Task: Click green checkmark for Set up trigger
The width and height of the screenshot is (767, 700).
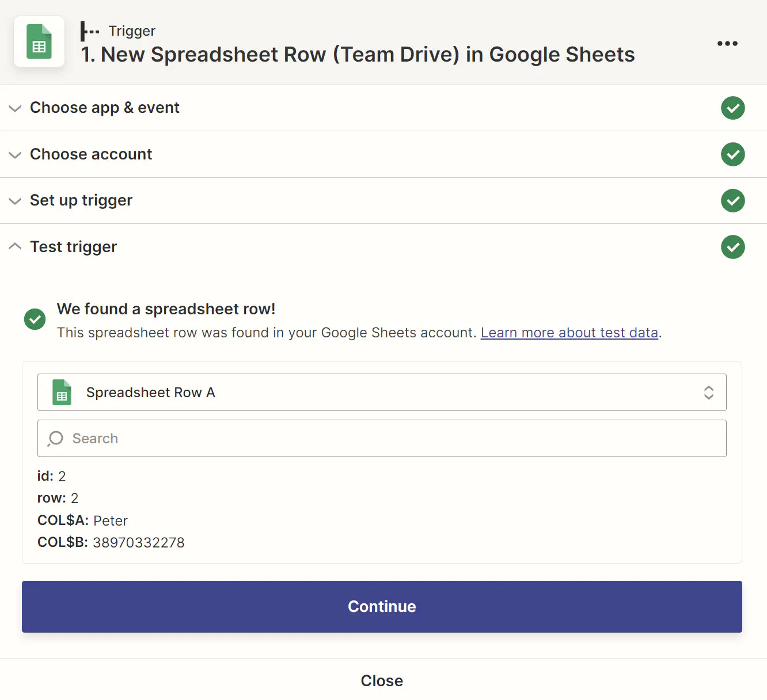Action: [732, 200]
